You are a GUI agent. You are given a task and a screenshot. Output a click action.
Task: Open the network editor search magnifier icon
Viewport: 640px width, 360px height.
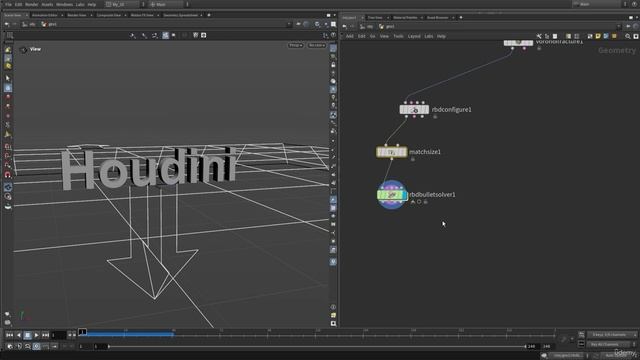[x=628, y=36]
